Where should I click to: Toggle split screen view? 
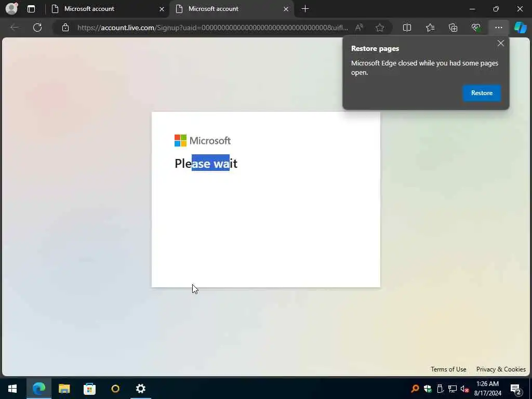[407, 28]
